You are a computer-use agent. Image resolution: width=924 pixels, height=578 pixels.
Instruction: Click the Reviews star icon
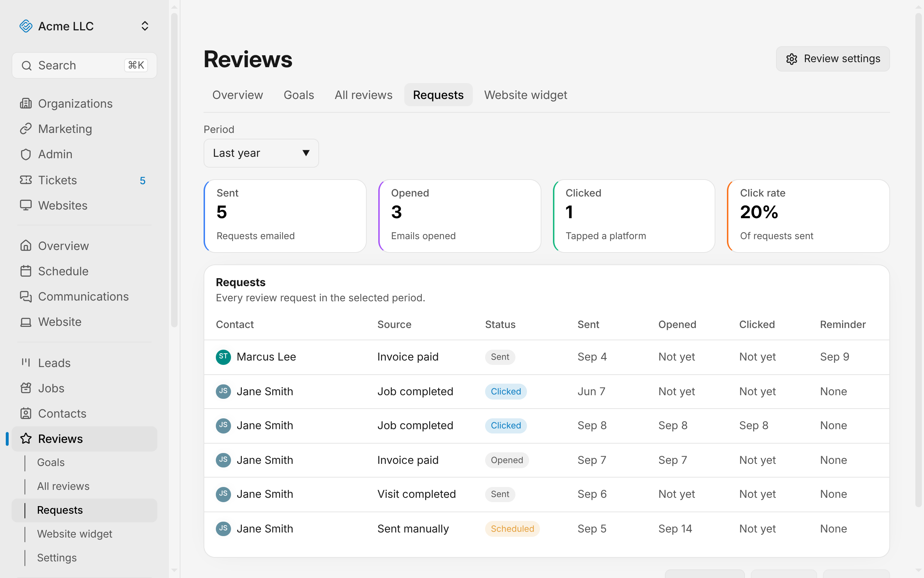26,439
